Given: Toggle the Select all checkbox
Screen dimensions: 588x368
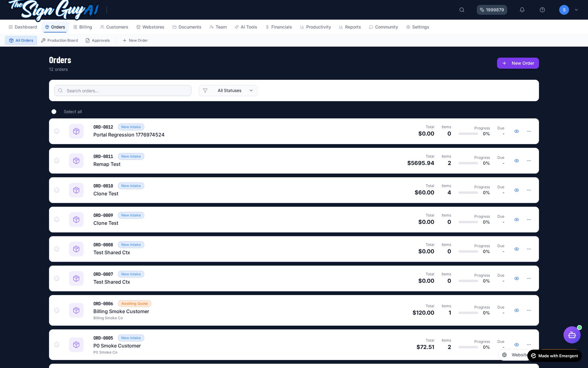Looking at the screenshot, I should (54, 112).
